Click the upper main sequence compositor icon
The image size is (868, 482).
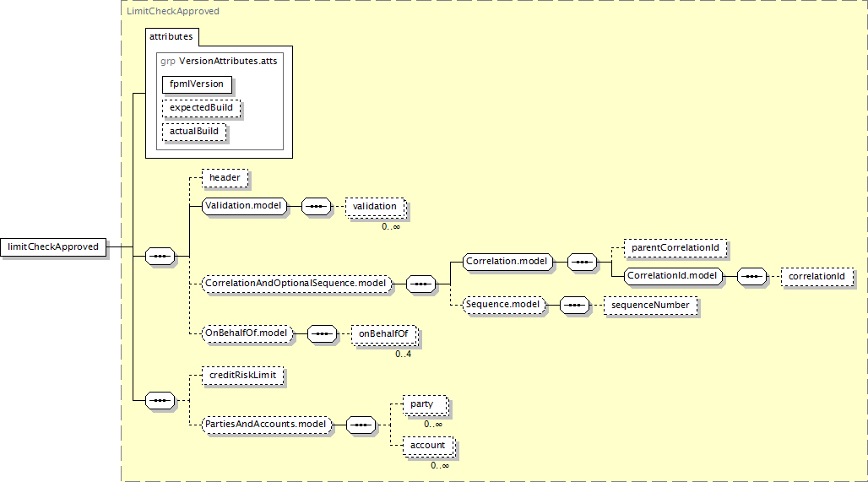[160, 257]
